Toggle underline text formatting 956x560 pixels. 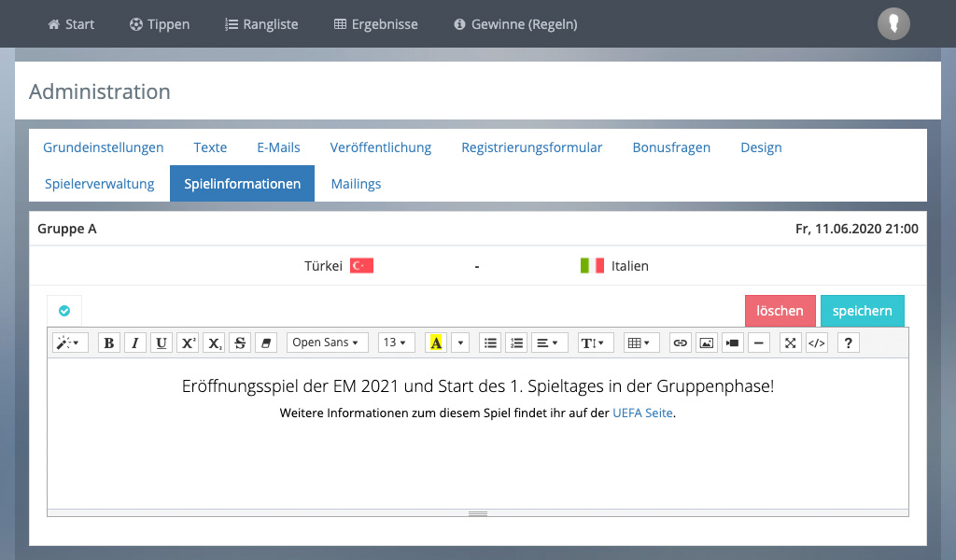point(162,343)
